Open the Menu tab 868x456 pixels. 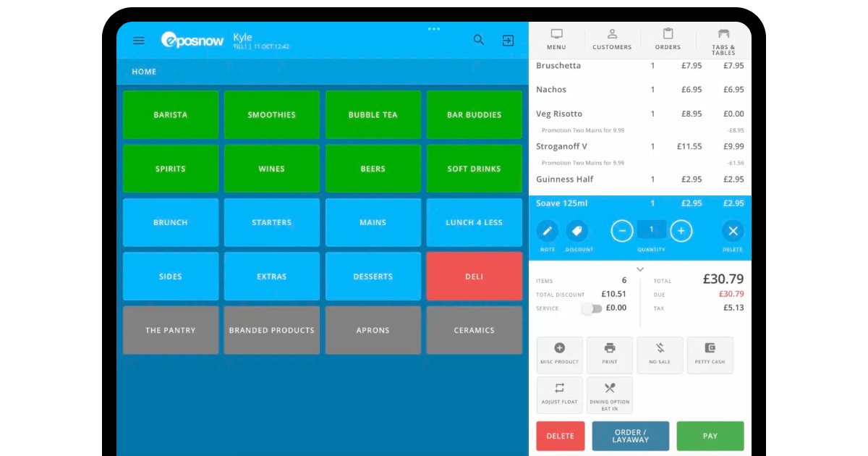(x=556, y=40)
